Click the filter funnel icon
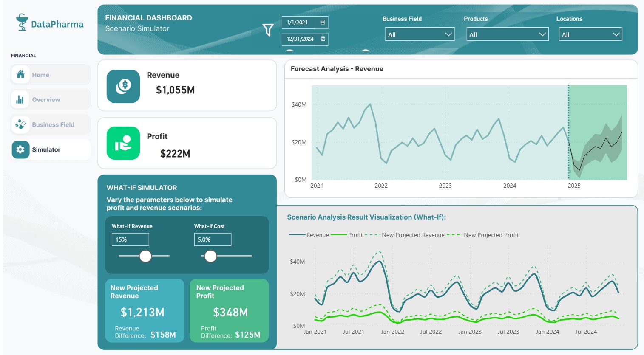The height and width of the screenshot is (355, 644). pyautogui.click(x=268, y=29)
